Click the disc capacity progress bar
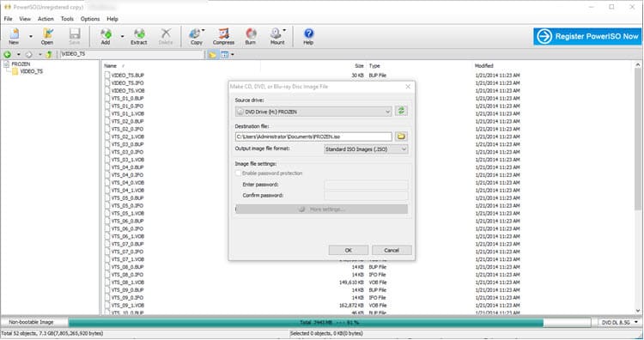The height and width of the screenshot is (340, 644). [x=330, y=323]
